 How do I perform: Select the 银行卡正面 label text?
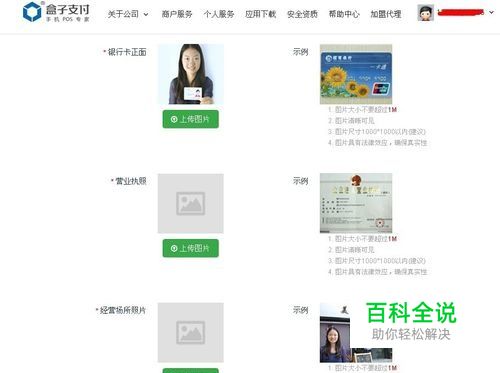coord(127,52)
